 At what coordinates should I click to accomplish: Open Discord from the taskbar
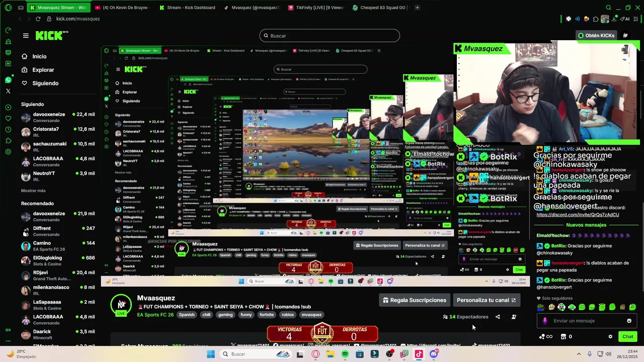tap(434, 354)
